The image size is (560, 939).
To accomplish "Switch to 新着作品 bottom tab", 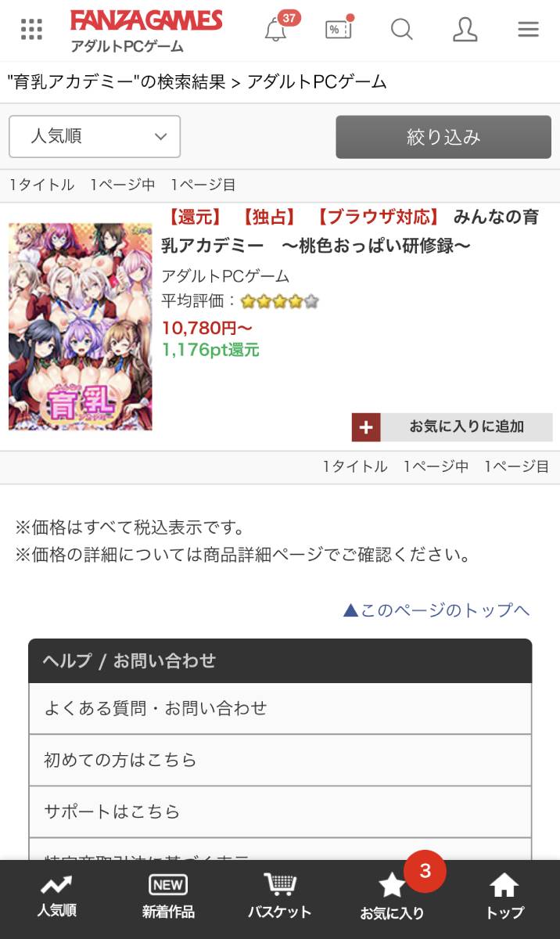I will coord(168,897).
